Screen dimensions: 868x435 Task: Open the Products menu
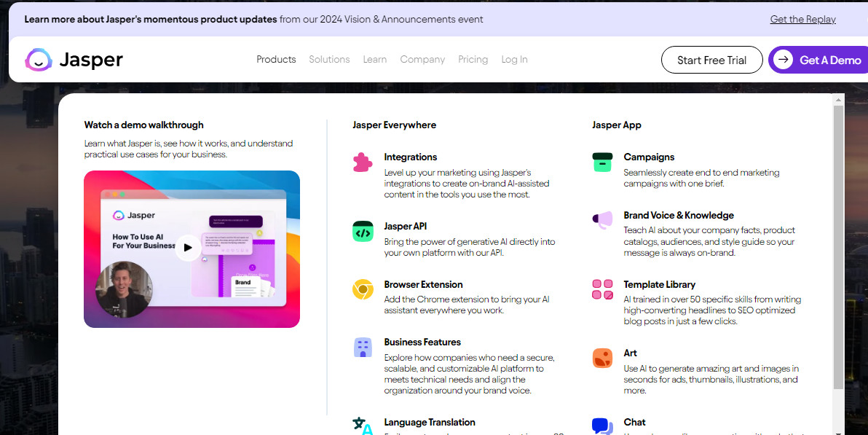[276, 59]
